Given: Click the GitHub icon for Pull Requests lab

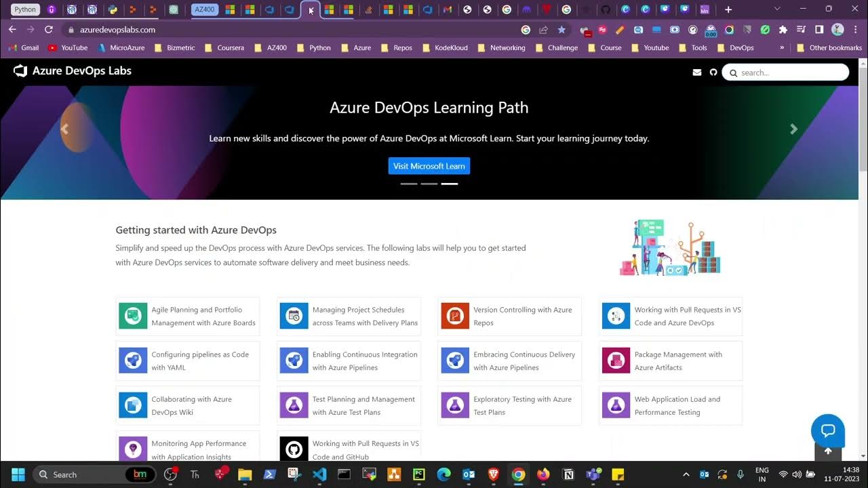Looking at the screenshot, I should tap(294, 449).
